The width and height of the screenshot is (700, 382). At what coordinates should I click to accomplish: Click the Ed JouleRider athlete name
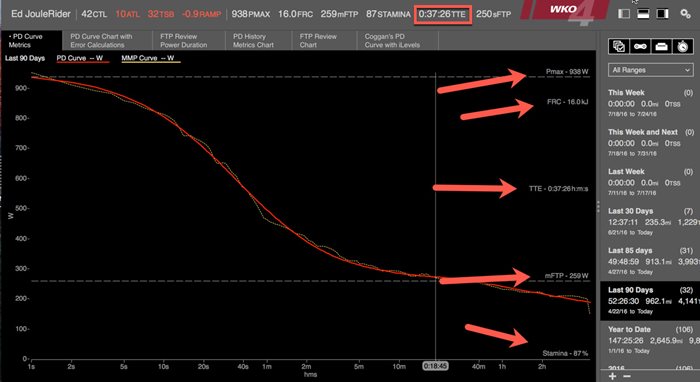(41, 14)
